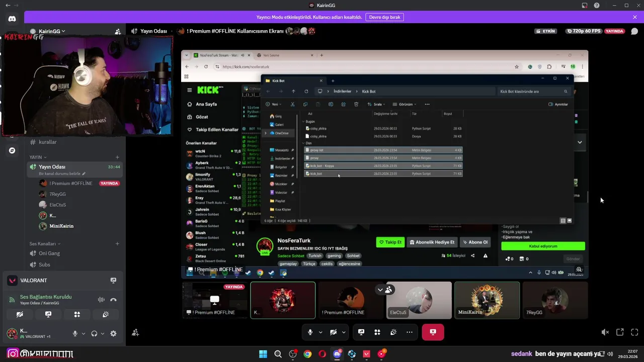Select the MiniKairin participant tile

coord(487,300)
